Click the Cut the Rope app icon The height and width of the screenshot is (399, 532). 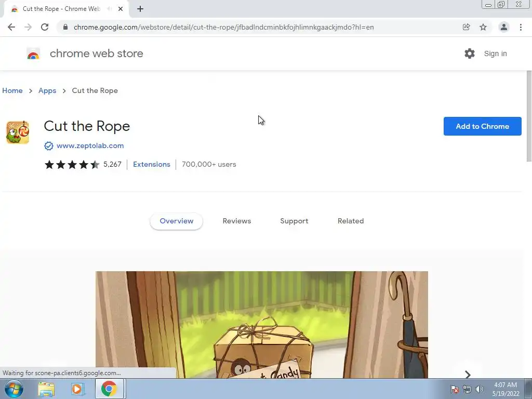pyautogui.click(x=18, y=132)
